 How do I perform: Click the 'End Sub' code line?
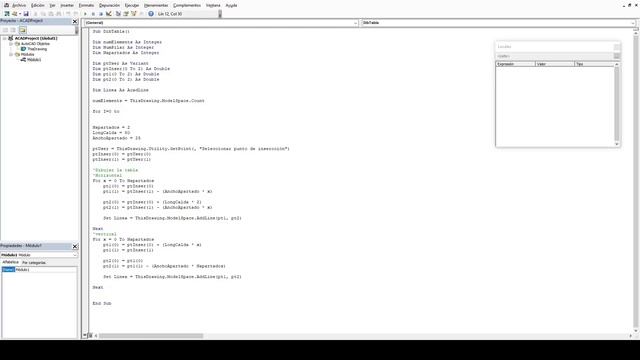click(x=102, y=303)
